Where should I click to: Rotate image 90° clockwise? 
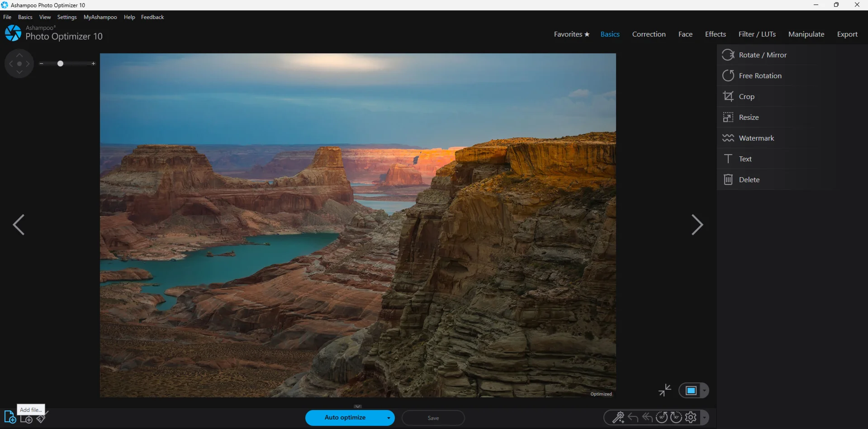click(x=676, y=417)
